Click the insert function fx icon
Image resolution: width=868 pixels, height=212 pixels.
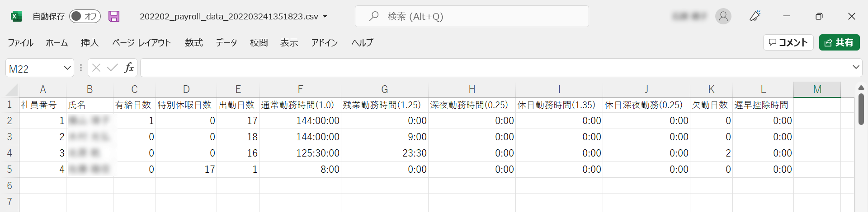[129, 68]
